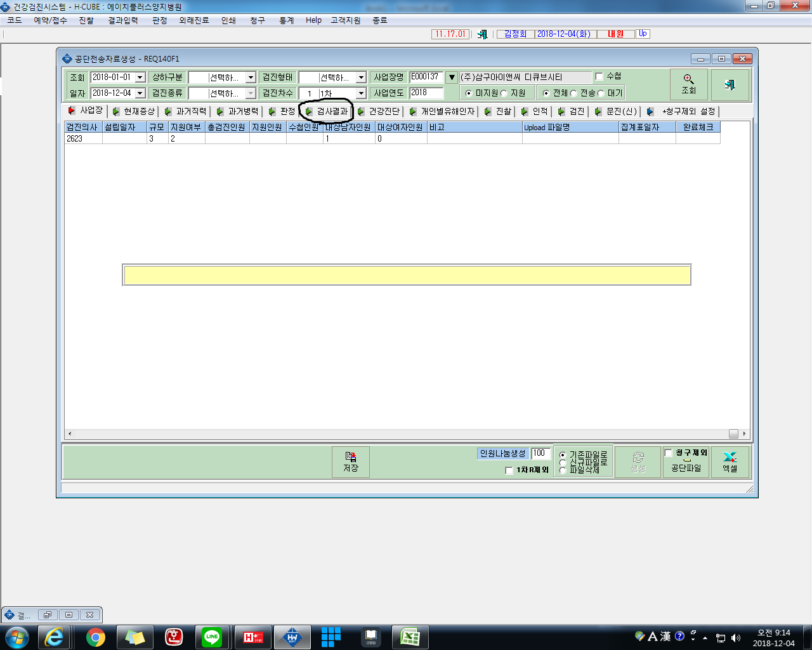Expand the 상하구분 dropdown
This screenshot has width=812, height=650.
pos(251,77)
